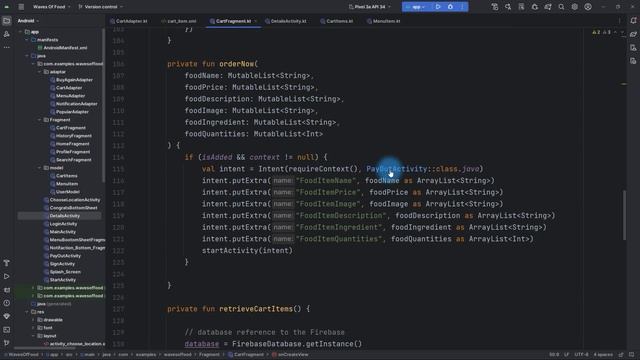Open more run actions menu
640x360 pixels.
(462, 7)
